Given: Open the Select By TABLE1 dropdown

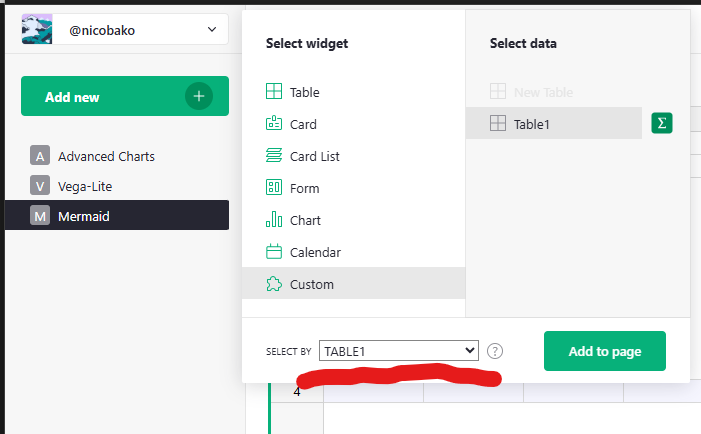Looking at the screenshot, I should [x=399, y=351].
